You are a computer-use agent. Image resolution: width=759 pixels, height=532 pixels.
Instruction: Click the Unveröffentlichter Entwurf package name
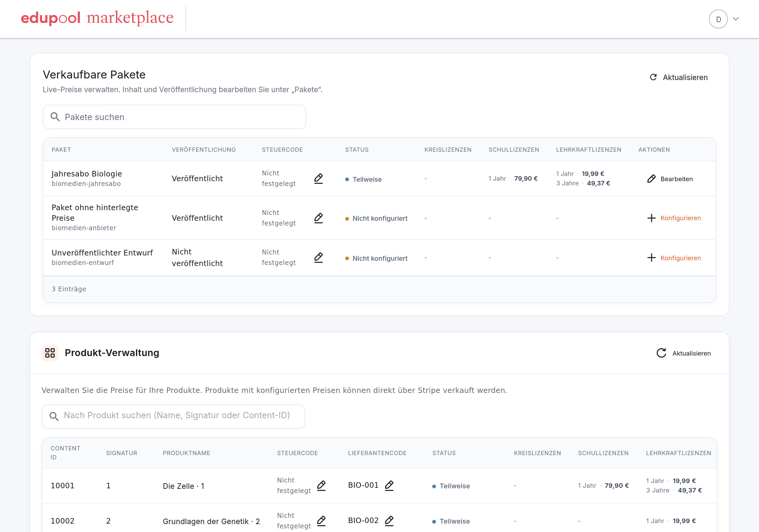[x=102, y=253]
